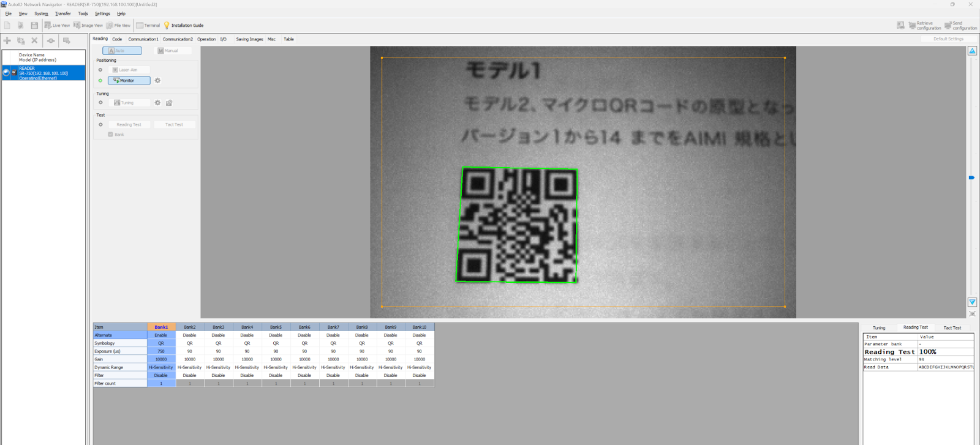Screen dimensions: 980x445
Task: Switch to the Misc tab
Action: (x=271, y=39)
